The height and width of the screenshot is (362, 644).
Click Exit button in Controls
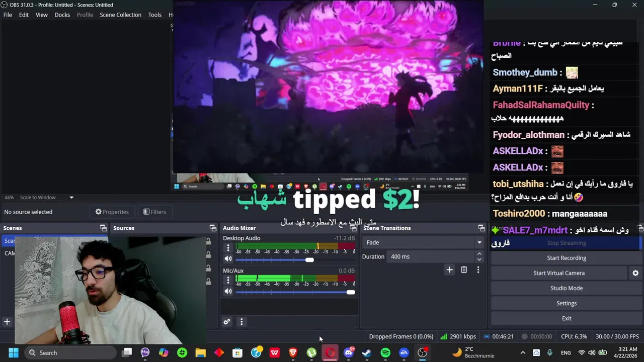pos(566,318)
